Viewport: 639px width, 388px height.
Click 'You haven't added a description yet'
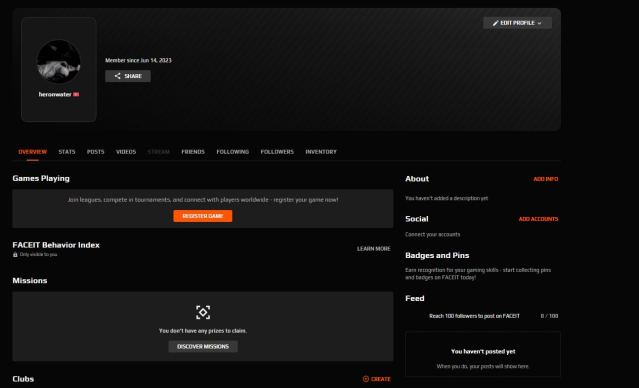[446, 198]
